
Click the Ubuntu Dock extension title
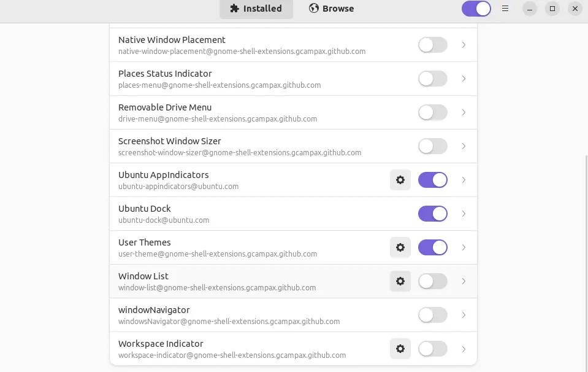[x=145, y=209]
